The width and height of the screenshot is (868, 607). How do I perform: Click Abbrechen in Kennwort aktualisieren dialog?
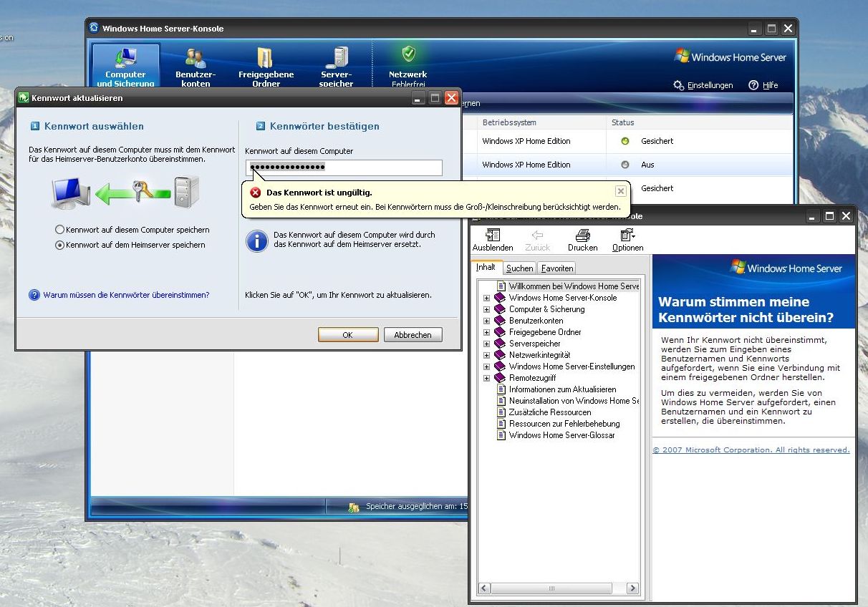pyautogui.click(x=413, y=335)
